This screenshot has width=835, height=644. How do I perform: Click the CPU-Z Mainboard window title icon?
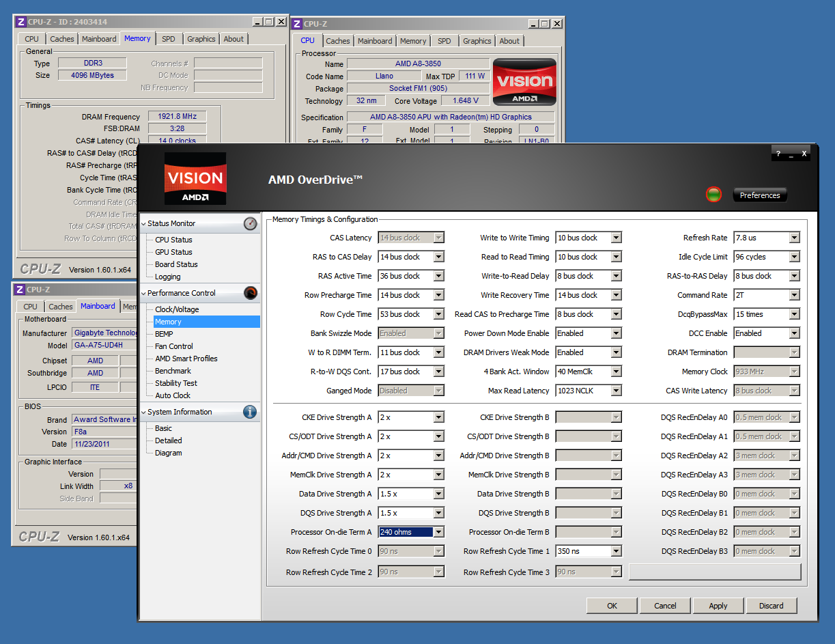[20, 290]
